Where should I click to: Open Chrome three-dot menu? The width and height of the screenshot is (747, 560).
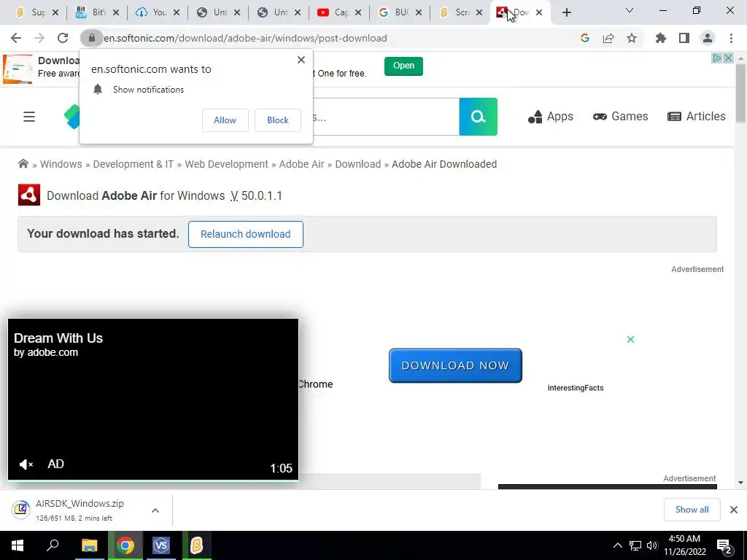[731, 38]
